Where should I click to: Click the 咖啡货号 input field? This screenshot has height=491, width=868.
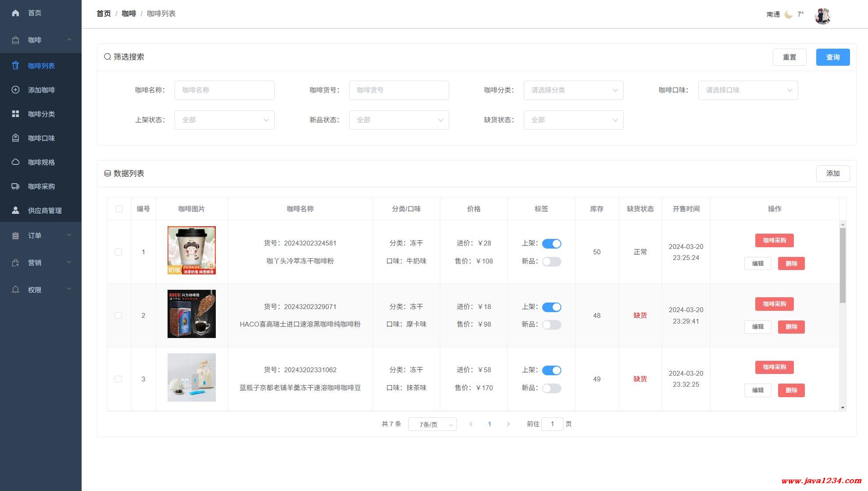(399, 90)
